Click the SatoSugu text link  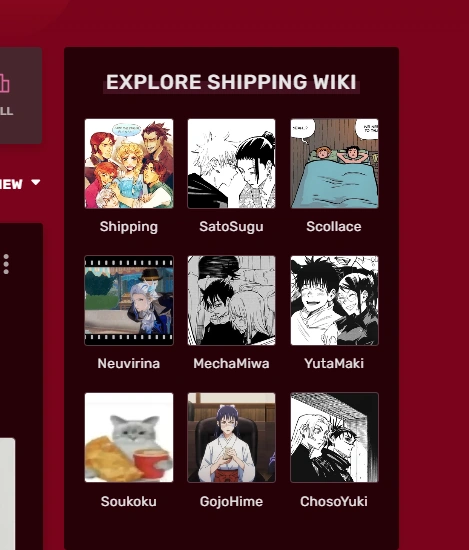coord(232,227)
